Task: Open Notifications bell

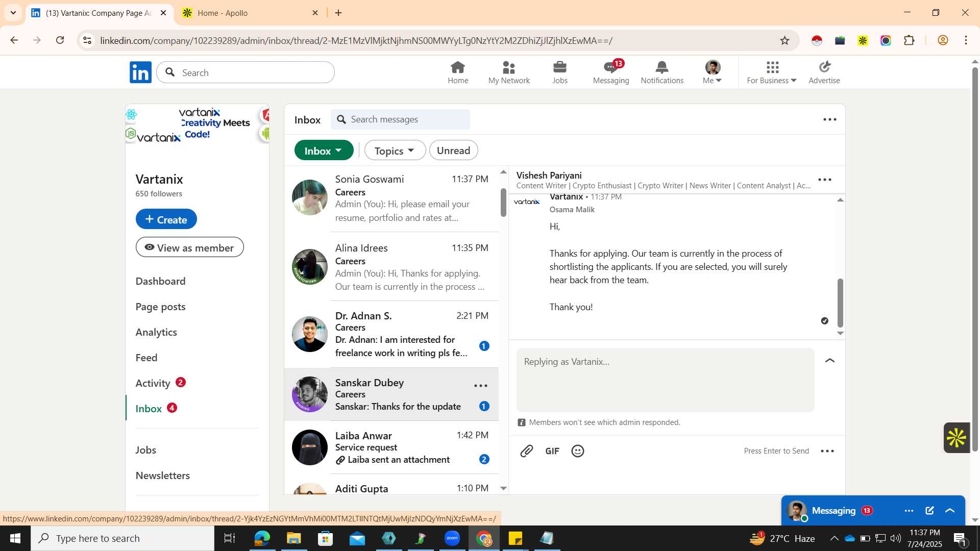Action: point(662,72)
